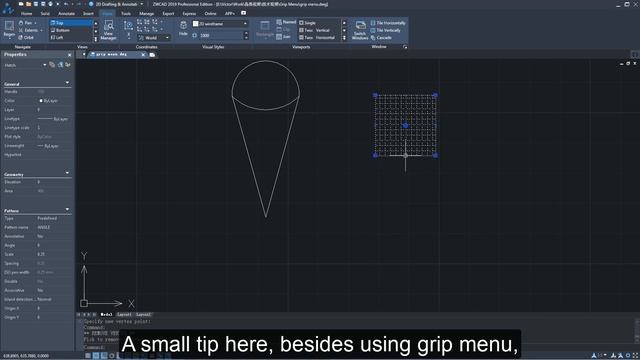Open the Export ribbon tab

pyautogui.click(x=168, y=13)
